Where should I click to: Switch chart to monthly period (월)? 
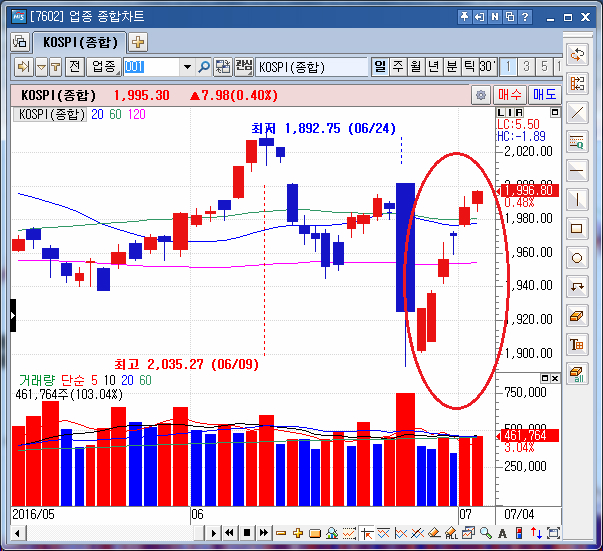click(416, 67)
